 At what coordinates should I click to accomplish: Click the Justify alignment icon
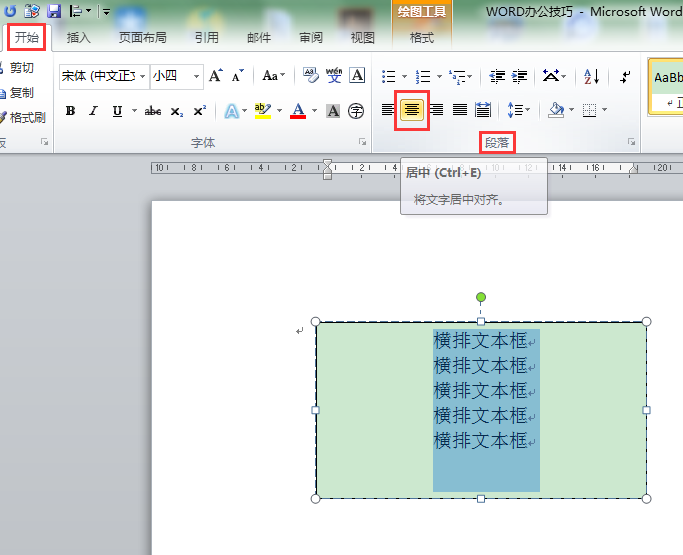click(x=460, y=110)
